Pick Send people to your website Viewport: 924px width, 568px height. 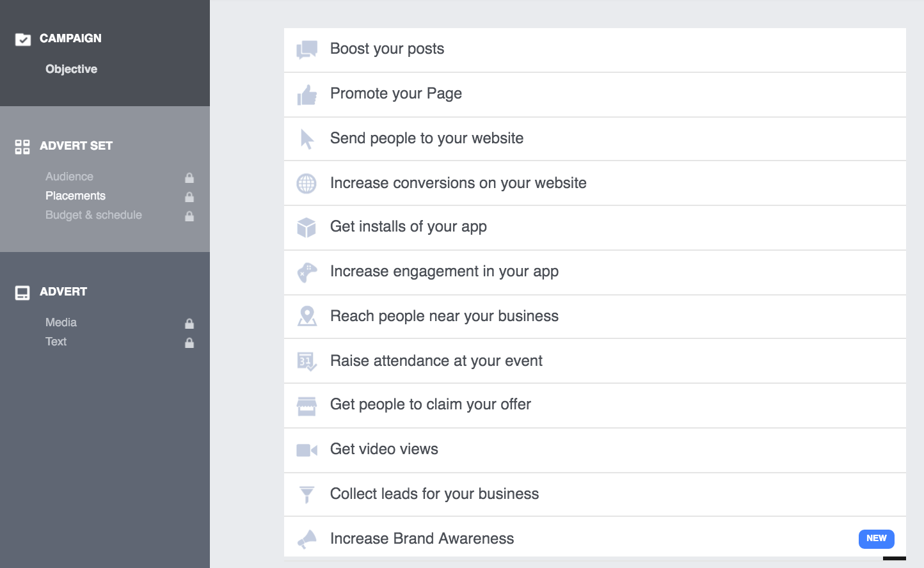pos(595,139)
